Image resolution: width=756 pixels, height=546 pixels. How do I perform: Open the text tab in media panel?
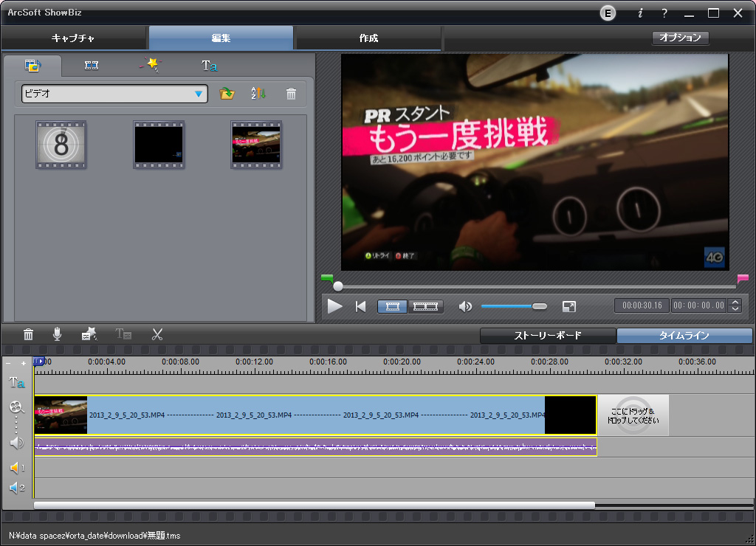[209, 65]
